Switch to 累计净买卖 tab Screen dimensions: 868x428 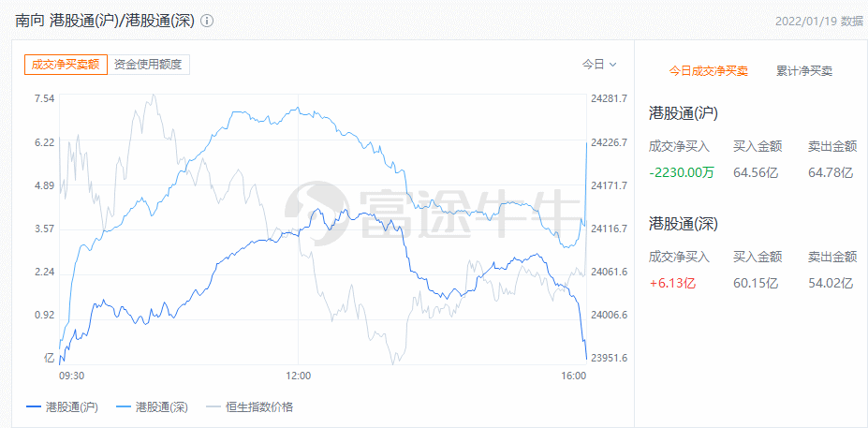point(804,70)
